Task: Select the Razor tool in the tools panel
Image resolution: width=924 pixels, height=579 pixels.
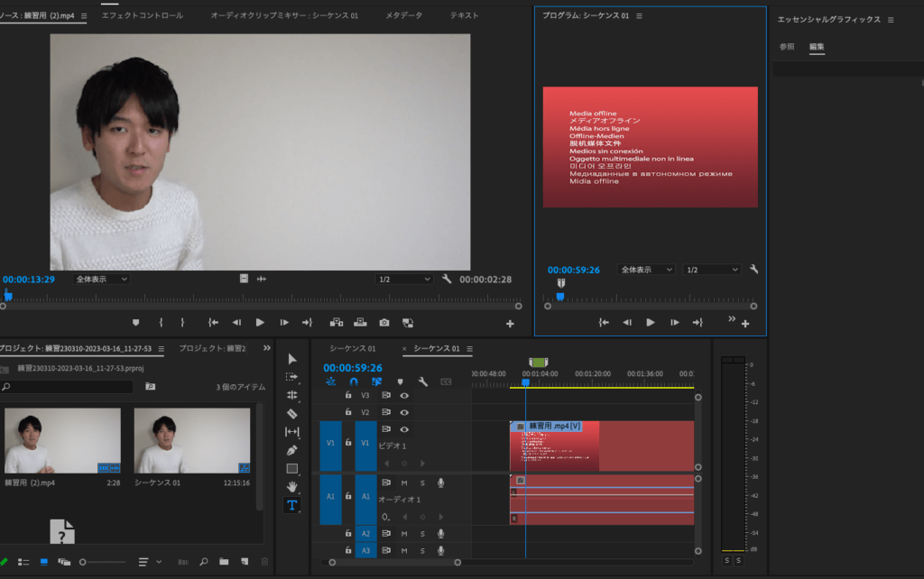Action: tap(291, 413)
